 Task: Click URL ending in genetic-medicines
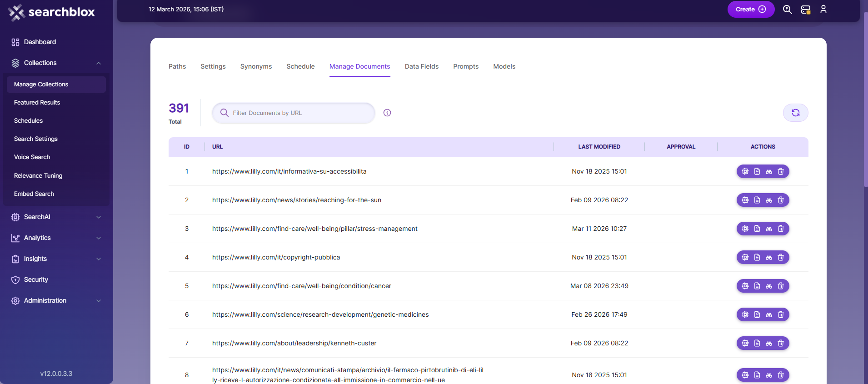pyautogui.click(x=320, y=314)
